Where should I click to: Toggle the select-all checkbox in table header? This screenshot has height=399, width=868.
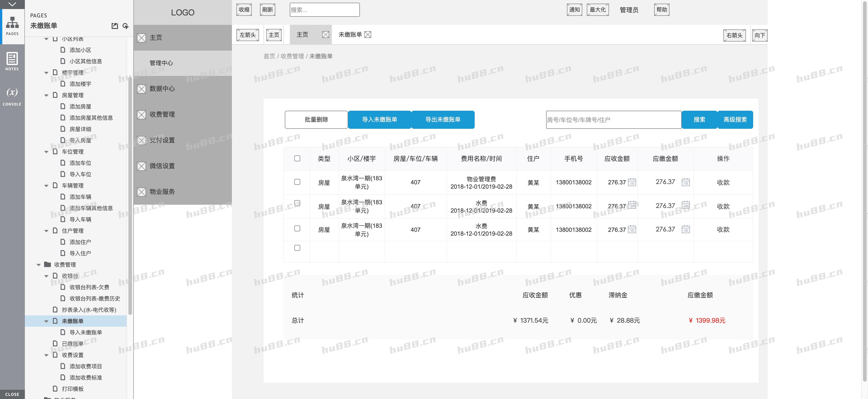coord(297,158)
